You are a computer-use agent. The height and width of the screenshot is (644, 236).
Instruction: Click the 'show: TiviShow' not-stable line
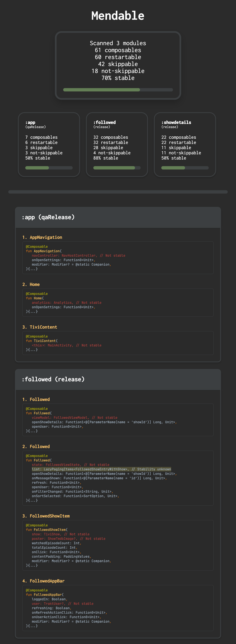click(61, 534)
